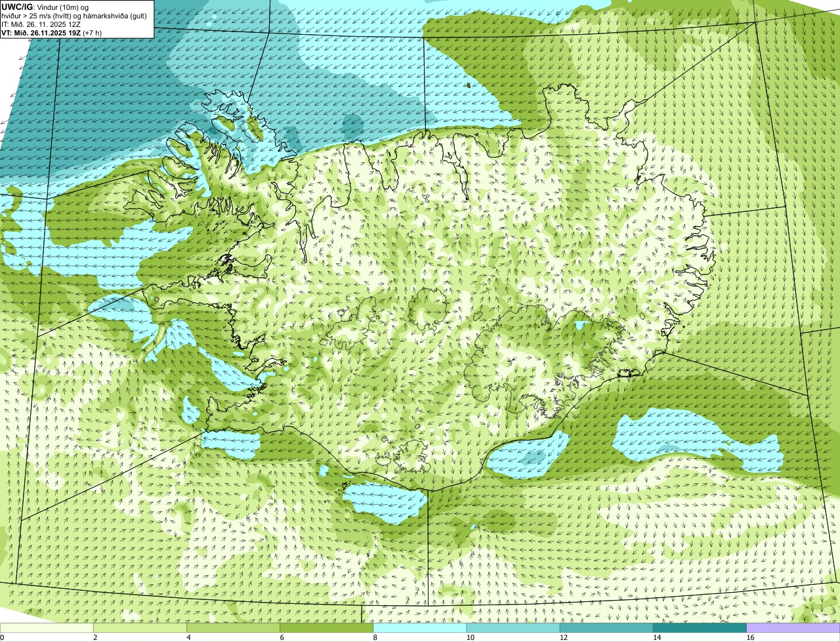Click the 'IT: Mið. 26. 11. 2025 12Z' line
Viewport: 840px width, 642px height.
click(41, 24)
